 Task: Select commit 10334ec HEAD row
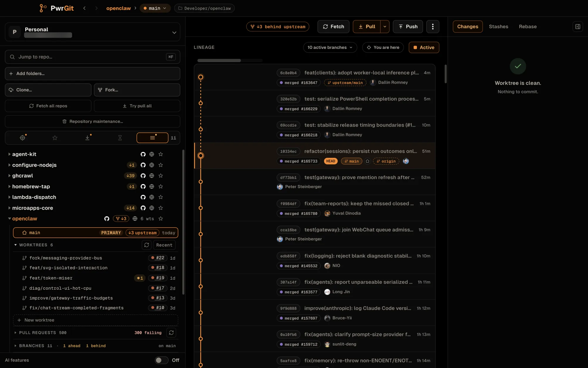click(x=315, y=156)
